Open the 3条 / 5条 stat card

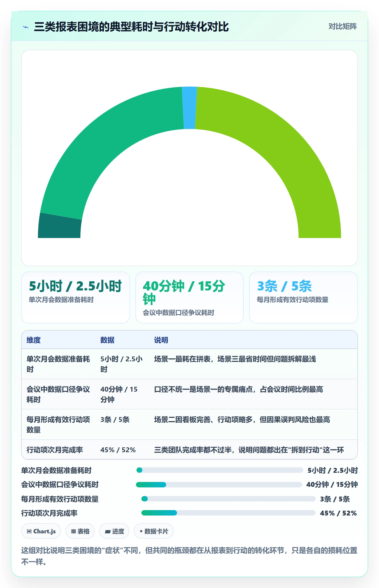303,297
